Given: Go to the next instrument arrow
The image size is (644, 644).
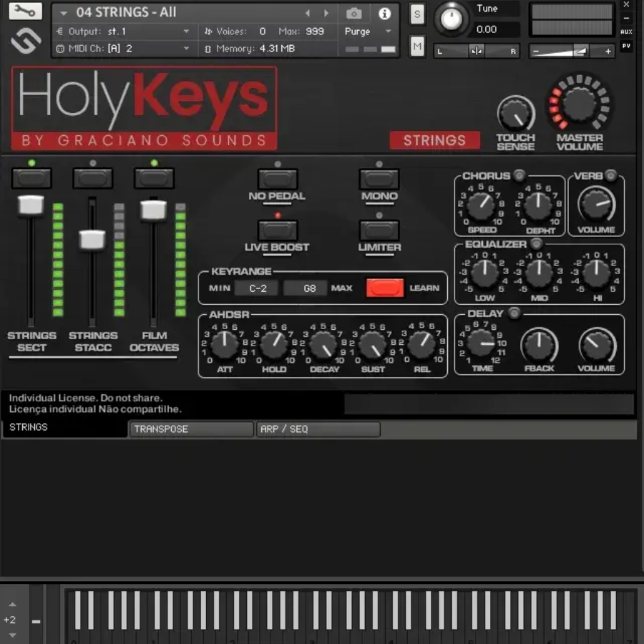Looking at the screenshot, I should pyautogui.click(x=326, y=13).
